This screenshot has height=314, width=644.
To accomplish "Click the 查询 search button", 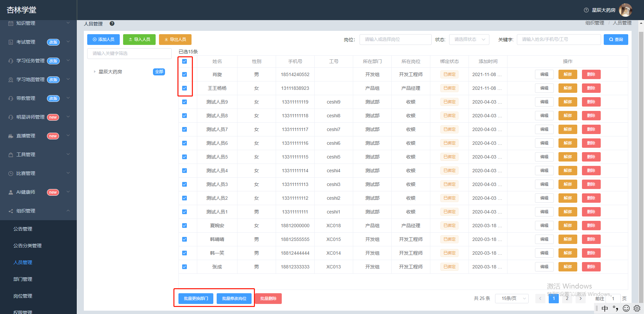I will [616, 40].
